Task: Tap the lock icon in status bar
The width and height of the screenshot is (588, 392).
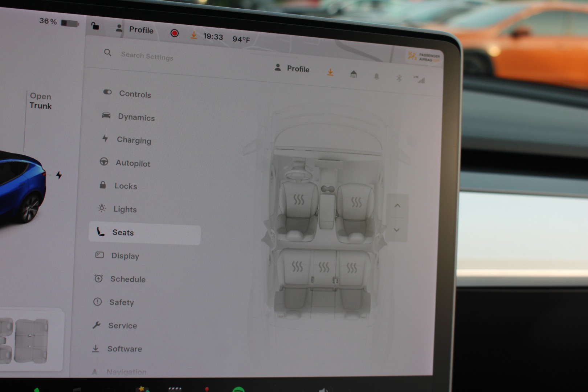Action: coord(95,26)
